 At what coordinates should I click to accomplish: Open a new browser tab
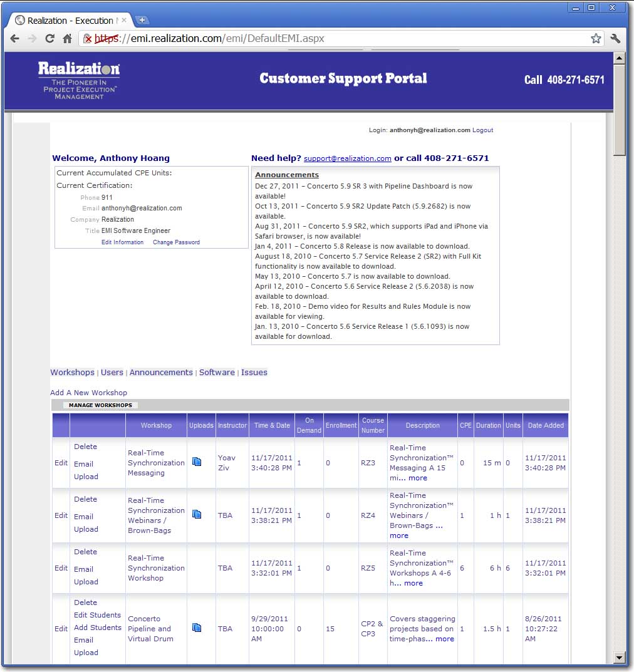(142, 20)
